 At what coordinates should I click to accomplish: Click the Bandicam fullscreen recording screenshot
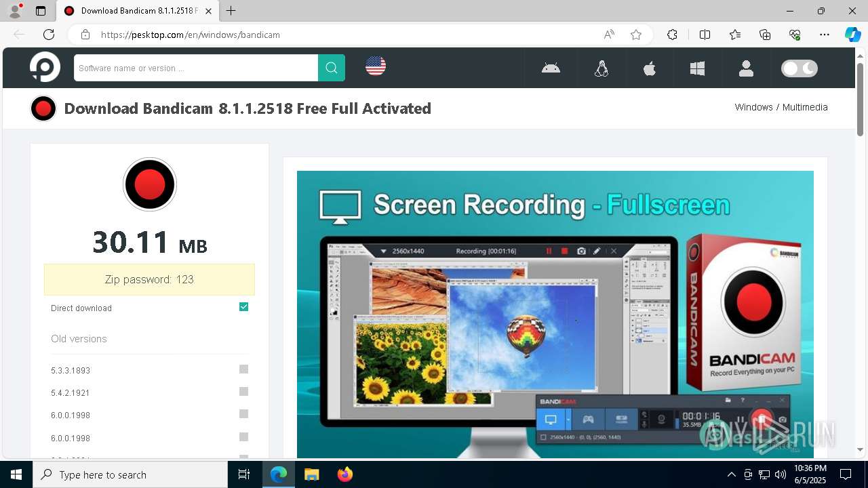click(x=555, y=314)
